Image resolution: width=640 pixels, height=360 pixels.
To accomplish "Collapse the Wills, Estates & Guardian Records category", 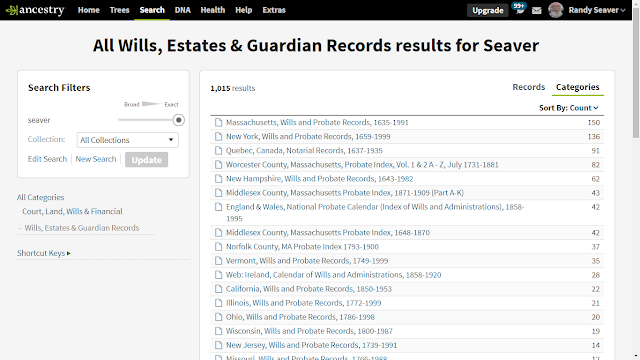I will [x=79, y=228].
